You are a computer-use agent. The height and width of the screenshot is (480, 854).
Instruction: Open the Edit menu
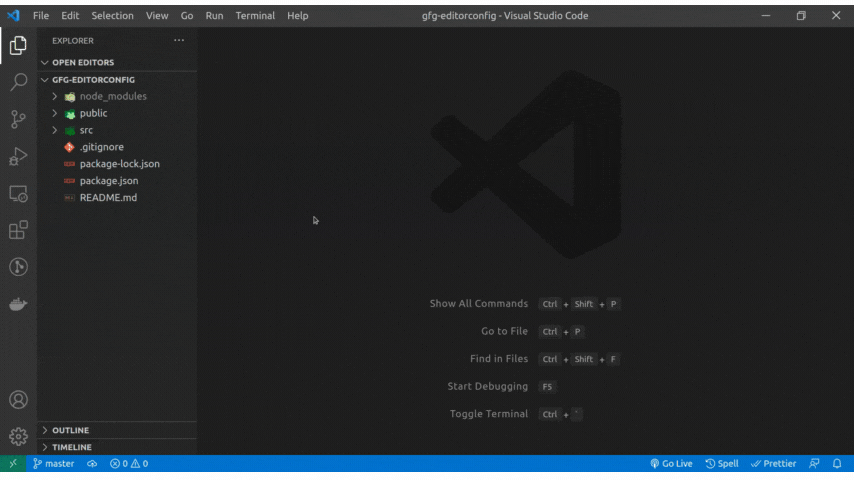(70, 16)
